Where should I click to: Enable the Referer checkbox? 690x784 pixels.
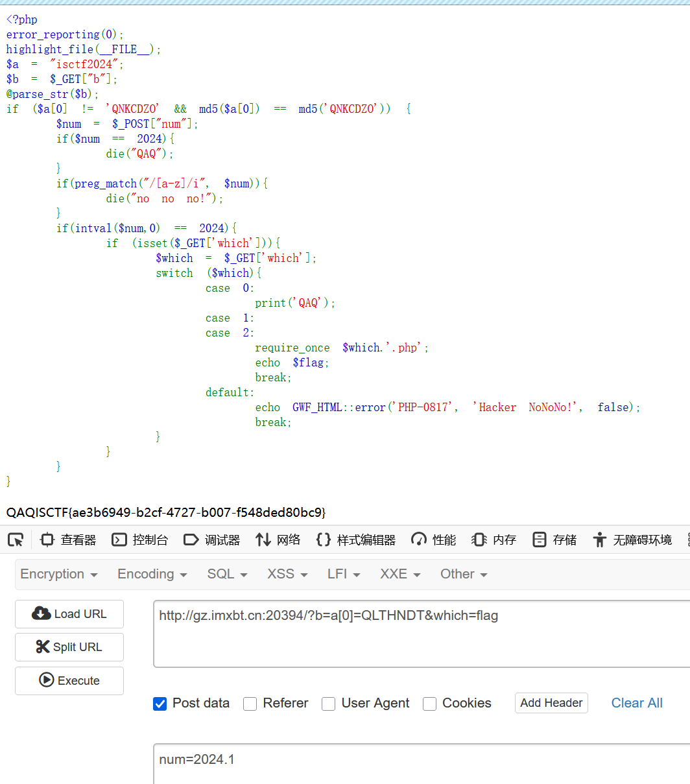pyautogui.click(x=250, y=704)
